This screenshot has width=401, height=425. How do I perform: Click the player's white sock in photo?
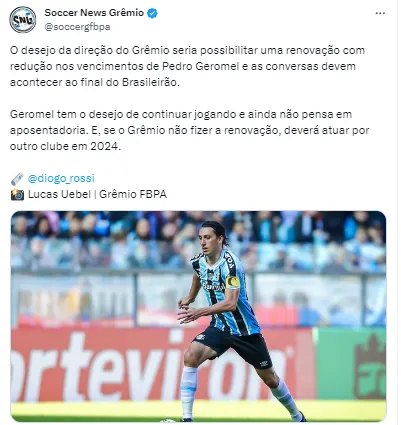(x=189, y=392)
